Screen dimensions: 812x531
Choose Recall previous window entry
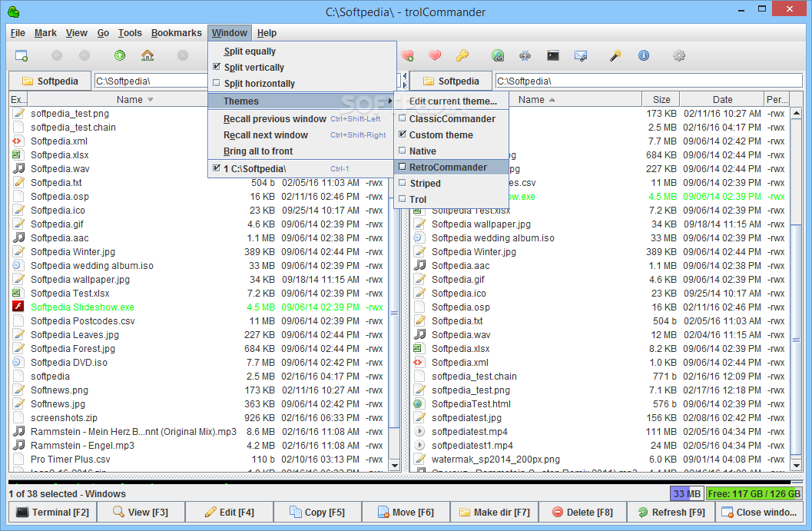point(301,118)
